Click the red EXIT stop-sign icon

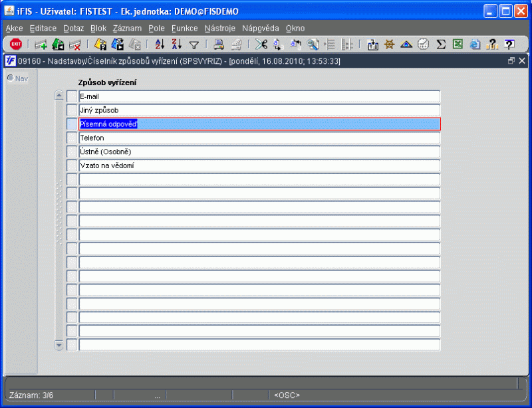[x=15, y=44]
